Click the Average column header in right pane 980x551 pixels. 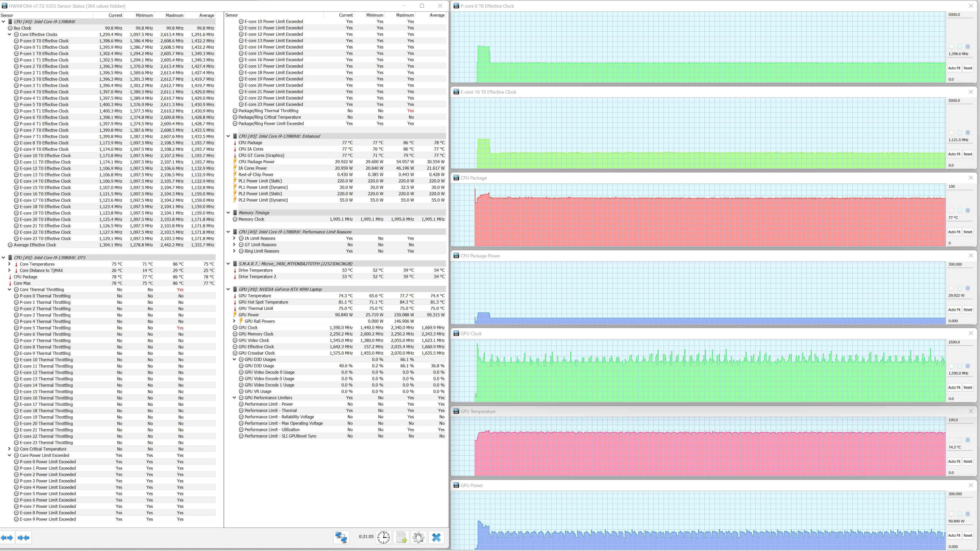[x=437, y=15]
